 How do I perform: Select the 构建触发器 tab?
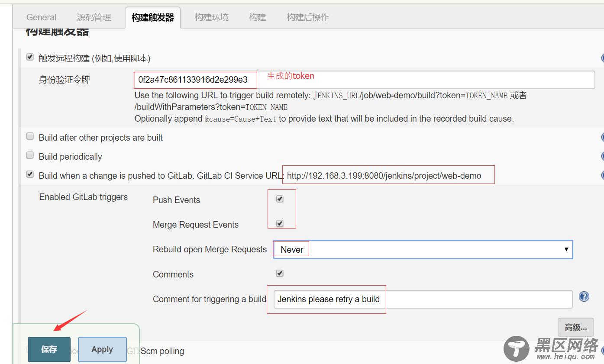pyautogui.click(x=153, y=17)
